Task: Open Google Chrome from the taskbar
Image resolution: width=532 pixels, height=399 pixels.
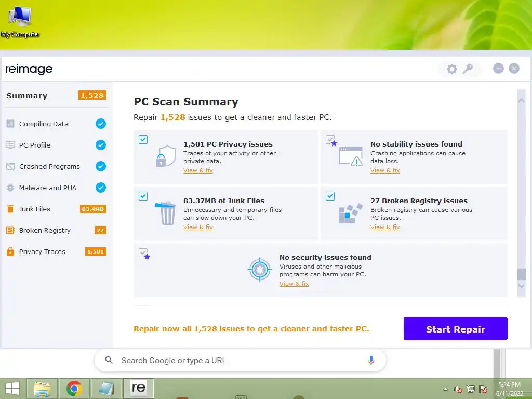Action: (x=74, y=389)
